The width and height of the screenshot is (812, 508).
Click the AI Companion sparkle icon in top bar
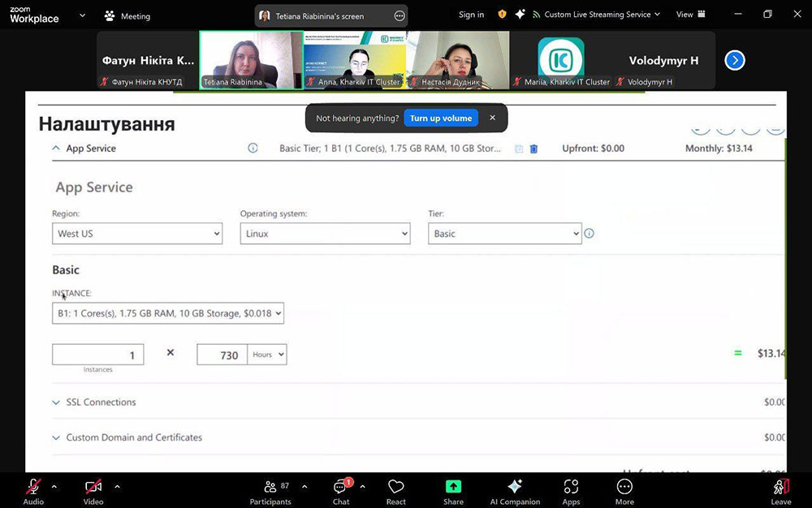(x=520, y=15)
